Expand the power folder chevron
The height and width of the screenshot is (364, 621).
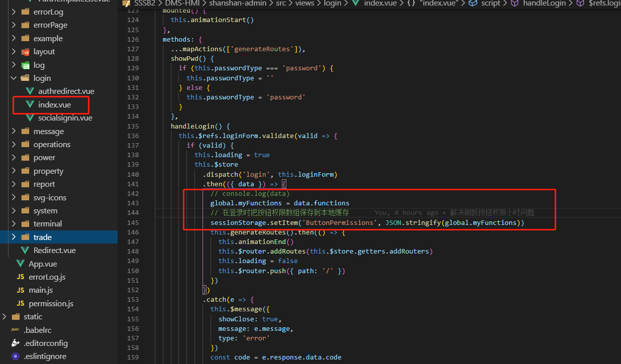point(14,158)
